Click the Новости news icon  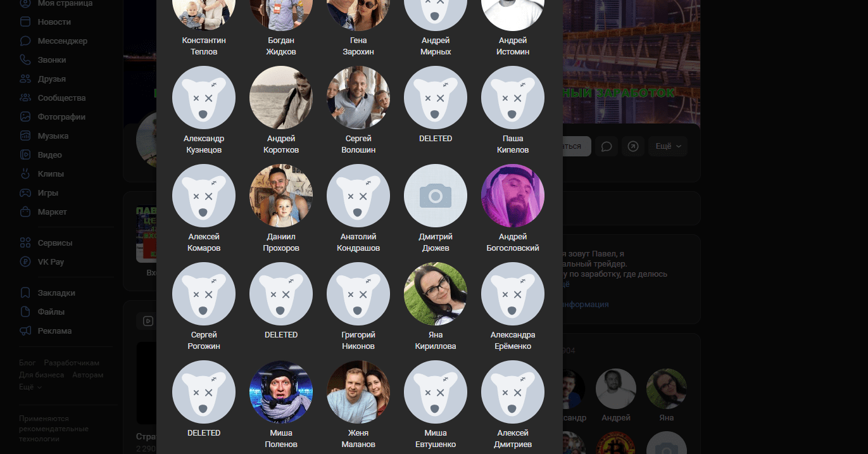click(25, 22)
